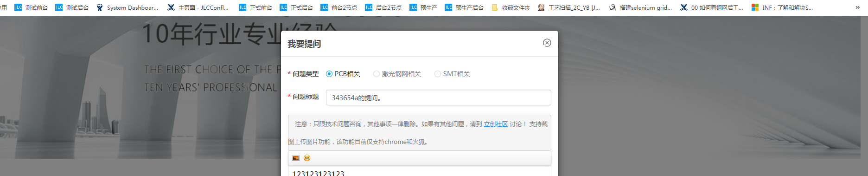The height and width of the screenshot is (176, 868).
Task: Click the emoticon editor icon
Action: tap(307, 158)
